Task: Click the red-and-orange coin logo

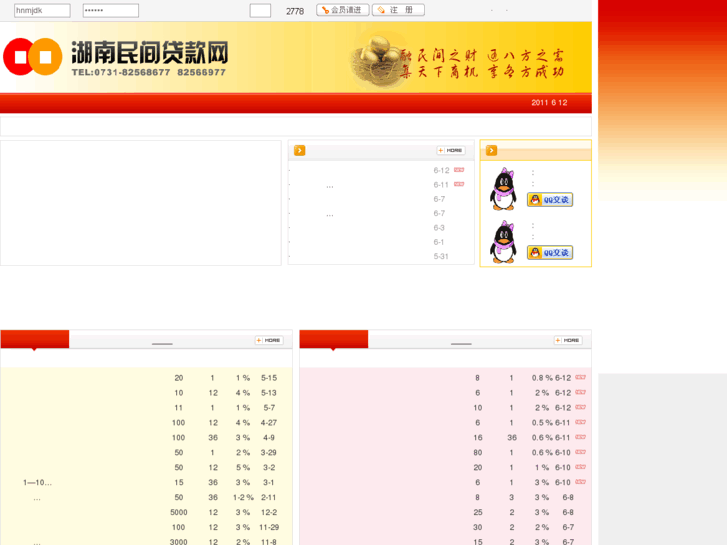Action: [32, 57]
